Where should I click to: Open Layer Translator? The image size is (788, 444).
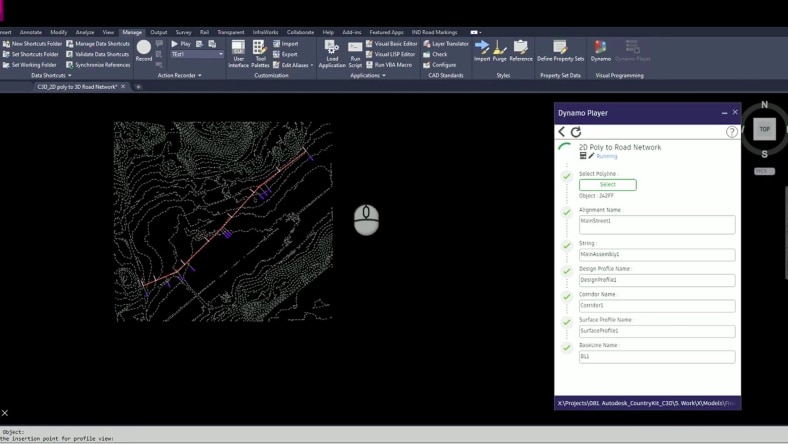pos(446,44)
